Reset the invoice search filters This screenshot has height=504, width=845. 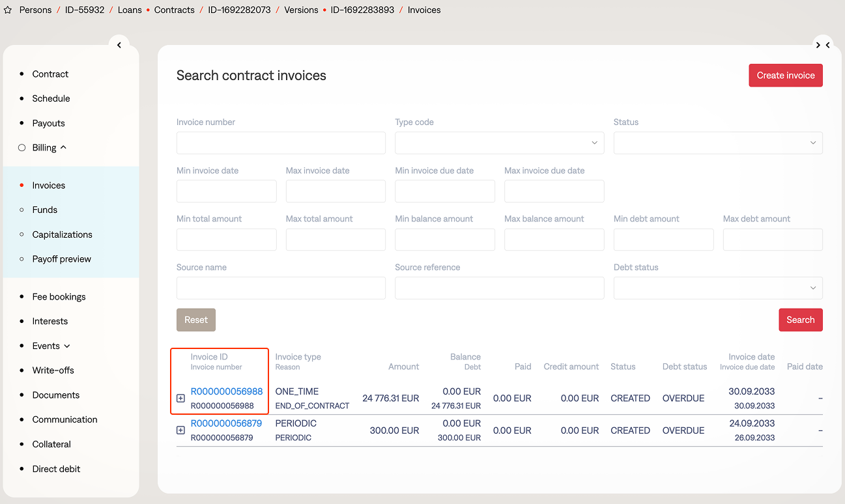click(x=195, y=320)
